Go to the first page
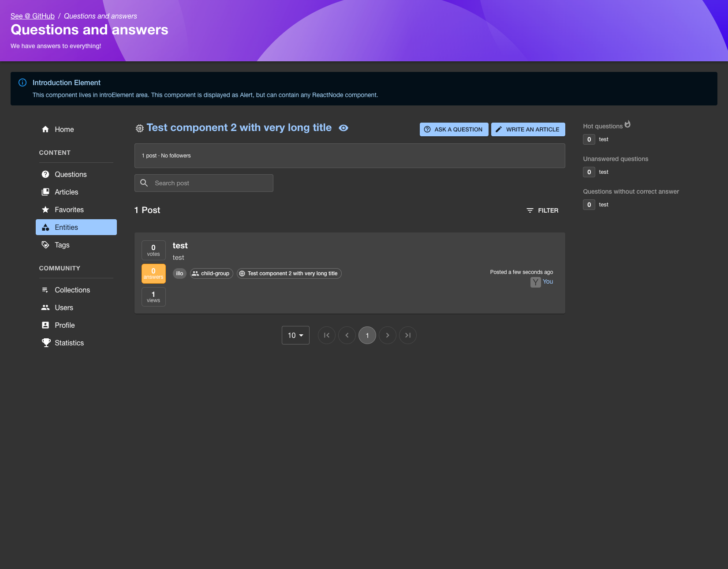The image size is (728, 569). pyautogui.click(x=327, y=335)
